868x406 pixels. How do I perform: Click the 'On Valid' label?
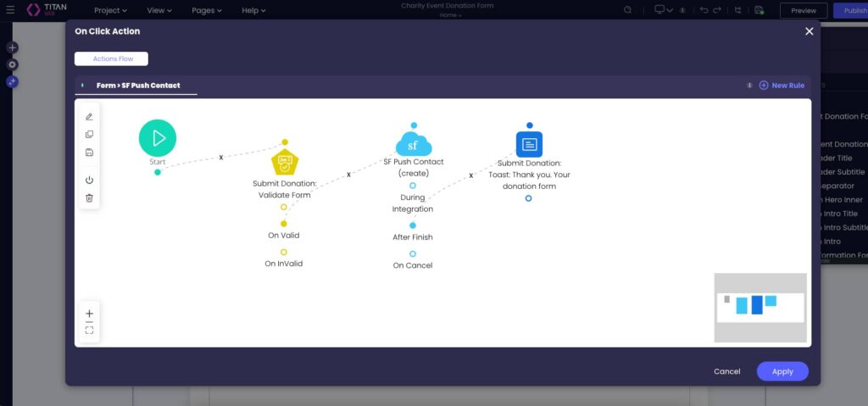284,236
